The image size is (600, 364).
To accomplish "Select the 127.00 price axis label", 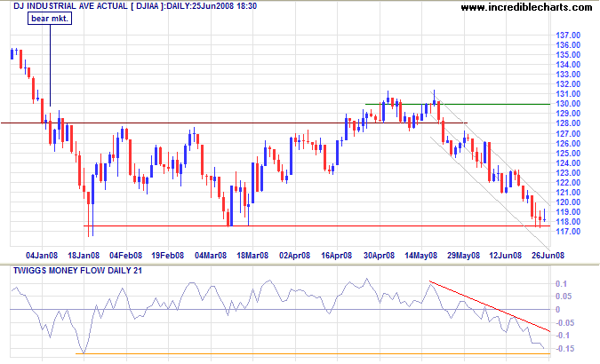I will tap(568, 134).
